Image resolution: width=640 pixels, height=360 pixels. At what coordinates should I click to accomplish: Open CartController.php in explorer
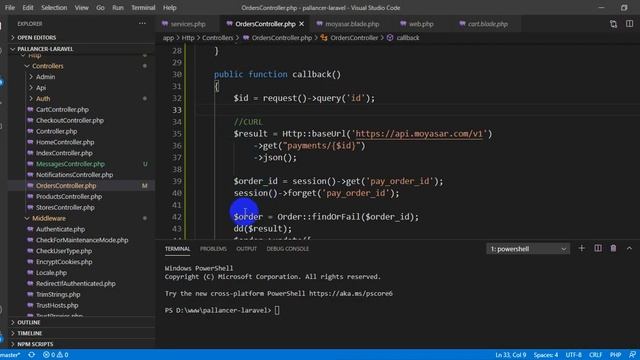point(62,109)
